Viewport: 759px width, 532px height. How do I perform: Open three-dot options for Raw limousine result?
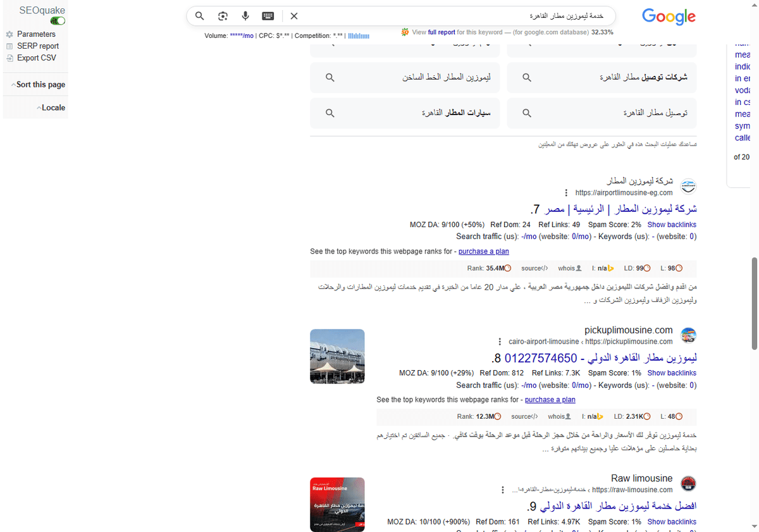(502, 489)
